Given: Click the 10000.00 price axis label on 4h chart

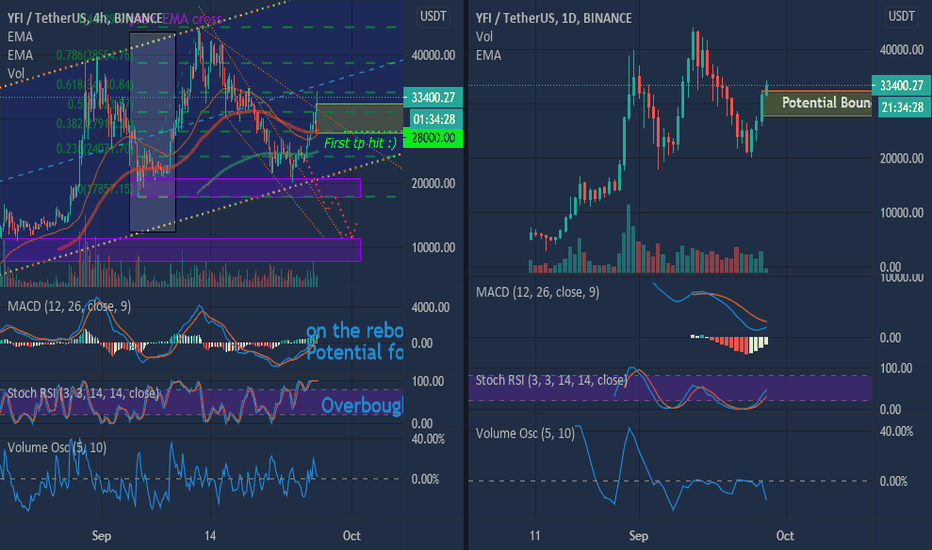Looking at the screenshot, I should (433, 247).
